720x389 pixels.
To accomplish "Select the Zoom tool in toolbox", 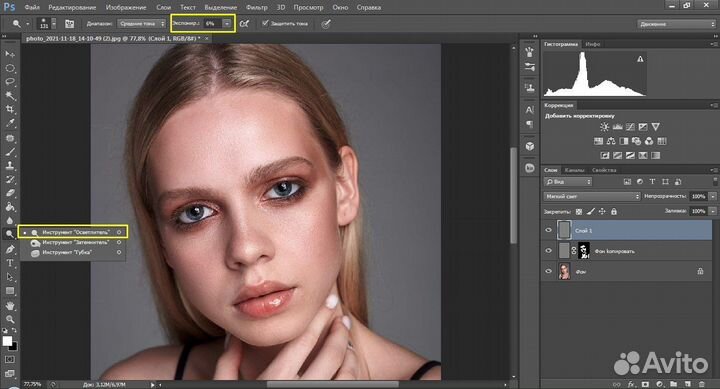I will pyautogui.click(x=10, y=319).
